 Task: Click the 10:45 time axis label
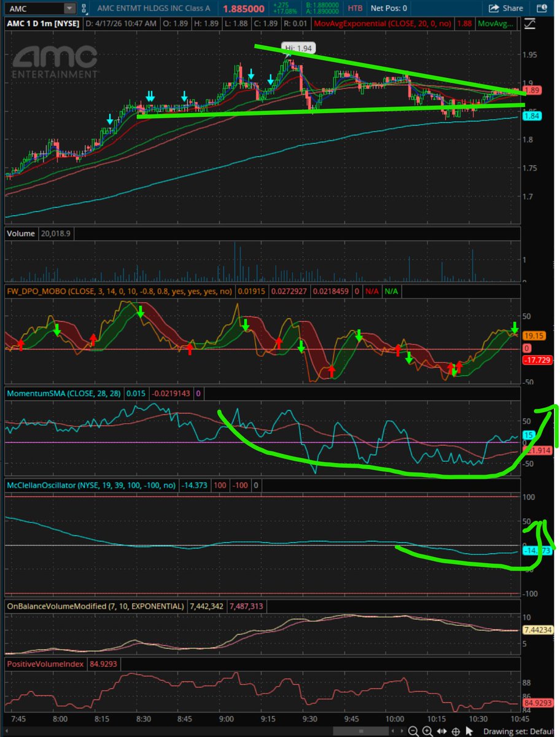pyautogui.click(x=521, y=719)
